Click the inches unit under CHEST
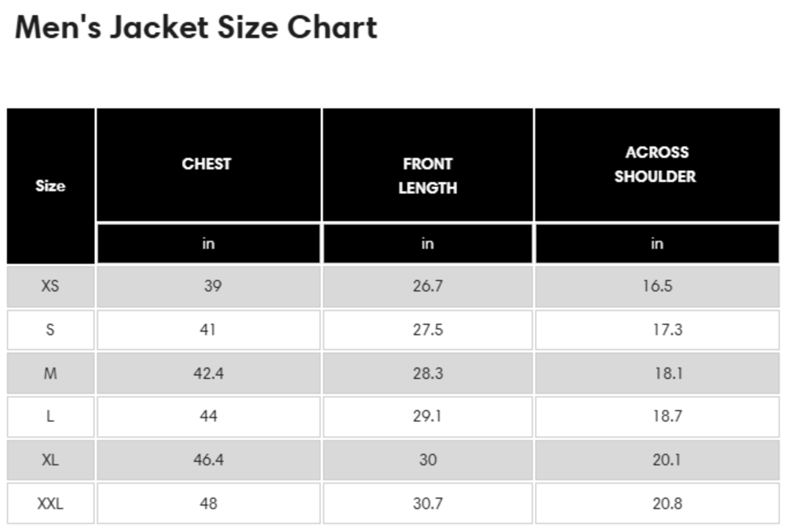The height and width of the screenshot is (532, 804). pyautogui.click(x=208, y=243)
